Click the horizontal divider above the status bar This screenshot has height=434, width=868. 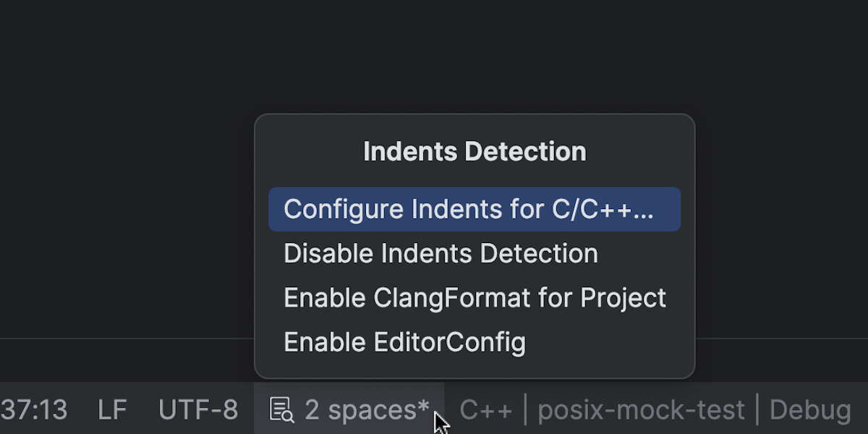(127, 339)
